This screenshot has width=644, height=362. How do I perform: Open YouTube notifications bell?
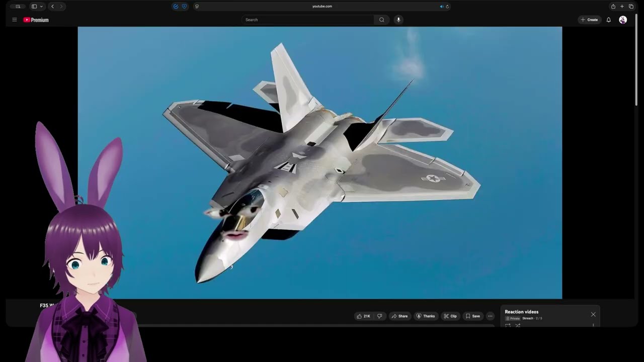(608, 20)
